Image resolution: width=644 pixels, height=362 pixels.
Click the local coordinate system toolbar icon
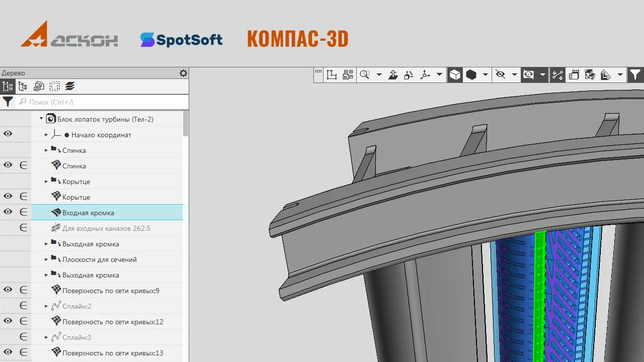(332, 75)
